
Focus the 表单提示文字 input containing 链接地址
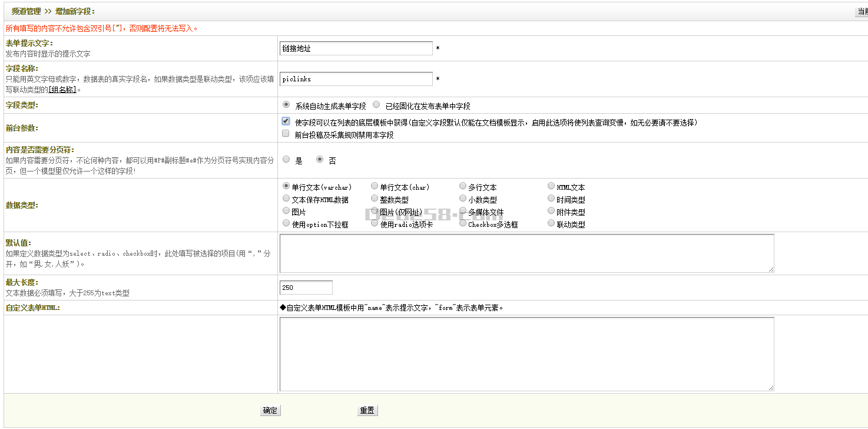click(x=356, y=48)
